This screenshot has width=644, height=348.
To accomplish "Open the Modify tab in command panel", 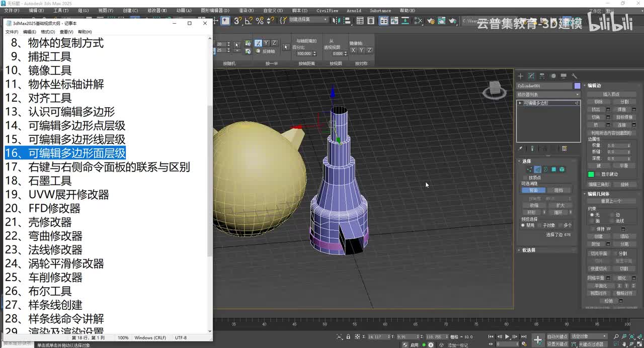I will point(531,76).
